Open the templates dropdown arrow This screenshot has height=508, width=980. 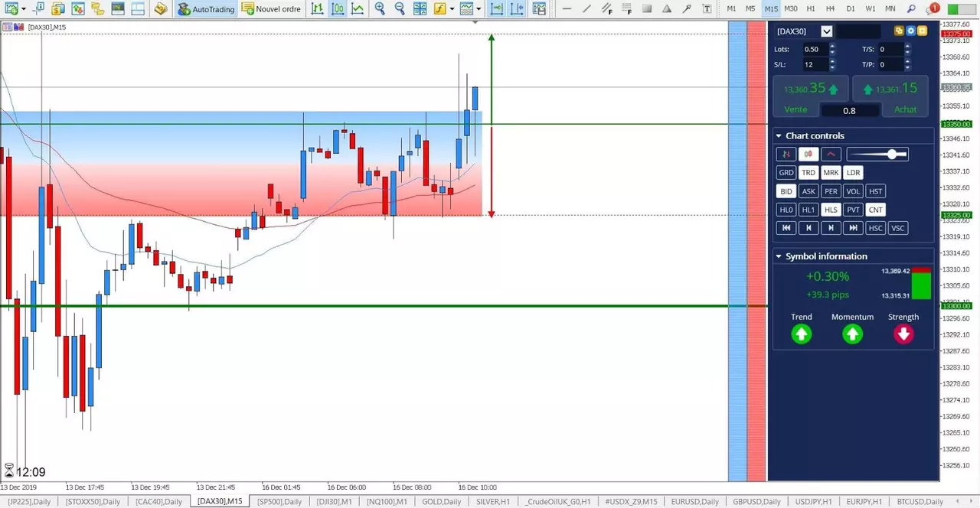pyautogui.click(x=479, y=9)
